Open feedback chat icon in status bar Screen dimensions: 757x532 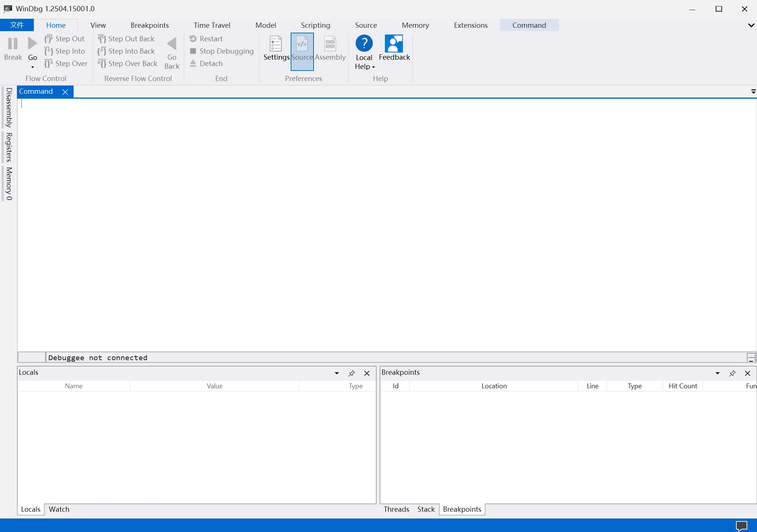click(x=741, y=526)
